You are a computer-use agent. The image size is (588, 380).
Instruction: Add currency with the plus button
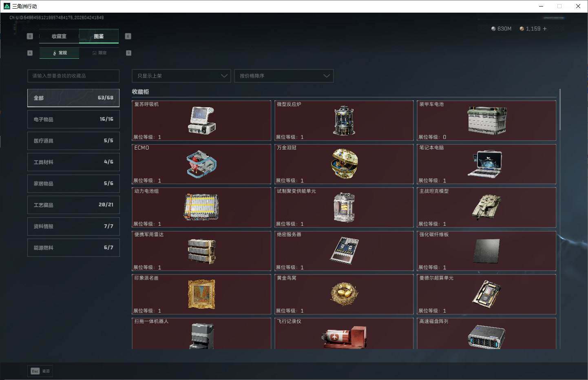point(545,29)
